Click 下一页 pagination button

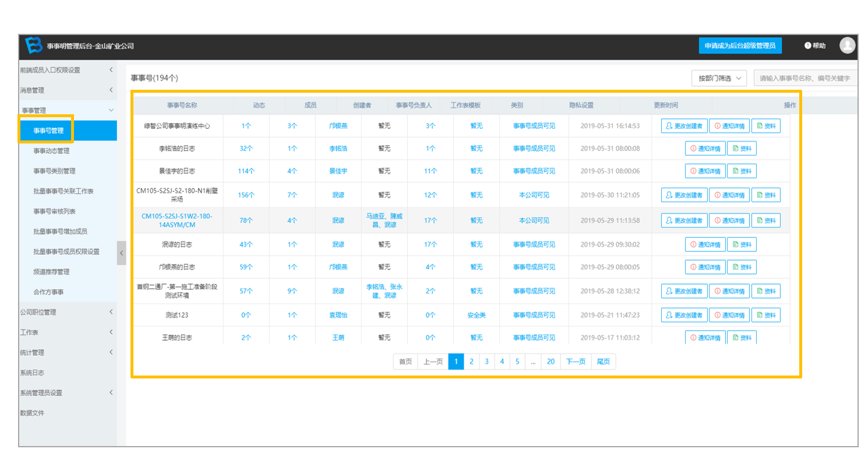[x=576, y=362]
